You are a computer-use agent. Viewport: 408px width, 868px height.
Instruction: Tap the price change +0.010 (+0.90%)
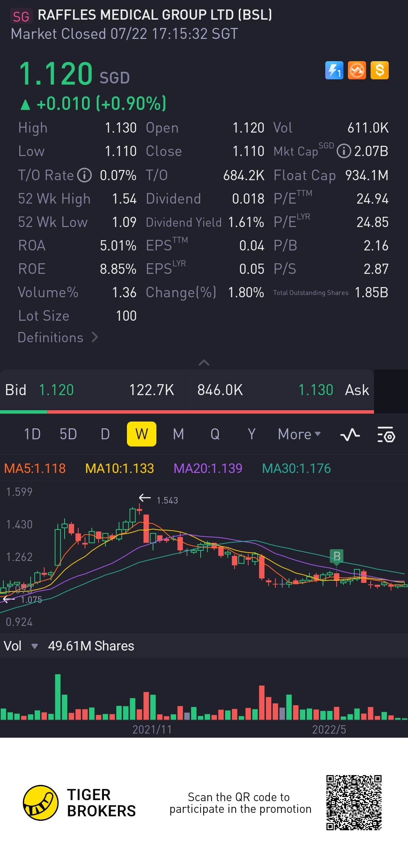[x=93, y=103]
